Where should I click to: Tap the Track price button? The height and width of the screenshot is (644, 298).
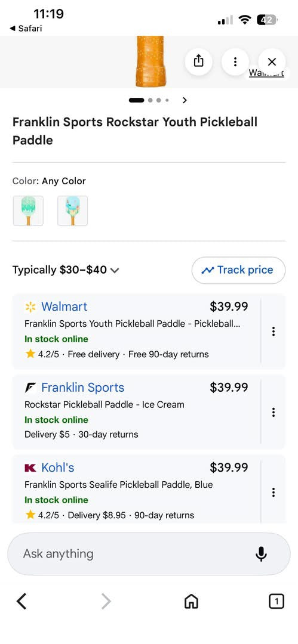[238, 270]
